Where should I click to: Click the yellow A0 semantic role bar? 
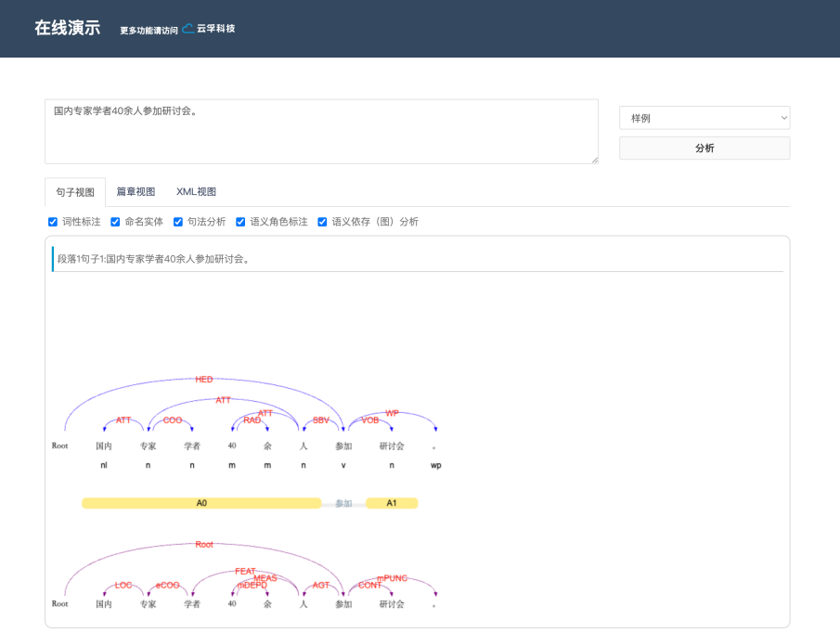click(x=201, y=503)
